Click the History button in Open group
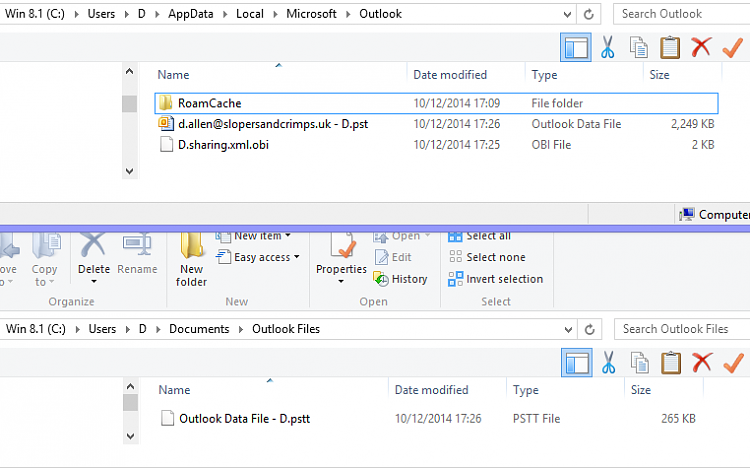This screenshot has width=750, height=468. 400,279
